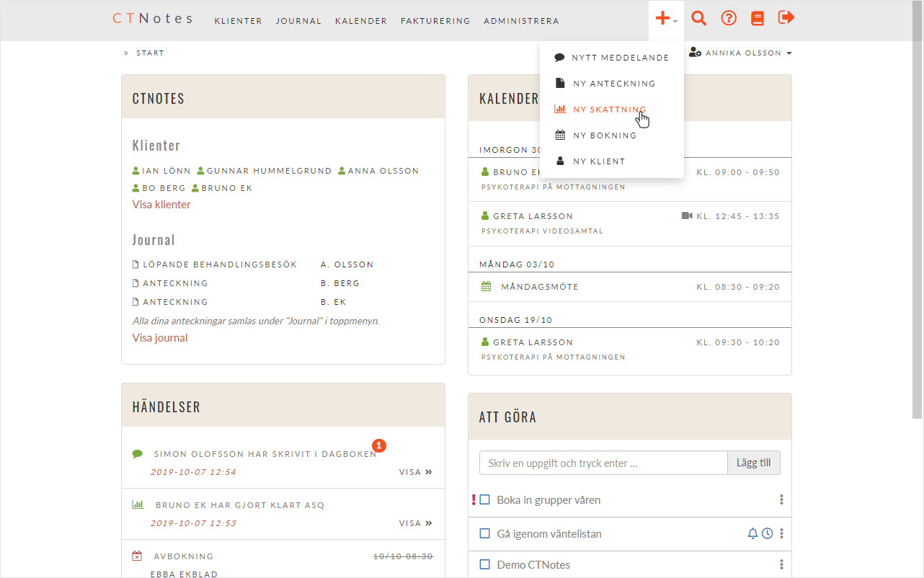Click the 'Skriv en uppgift' input field
The width and height of the screenshot is (924, 578).
coord(603,463)
